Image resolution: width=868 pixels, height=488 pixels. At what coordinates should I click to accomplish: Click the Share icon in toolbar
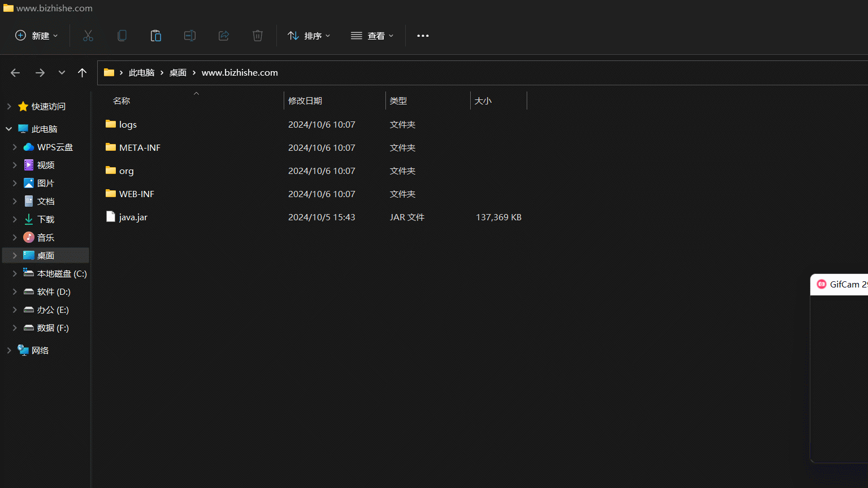click(x=224, y=36)
